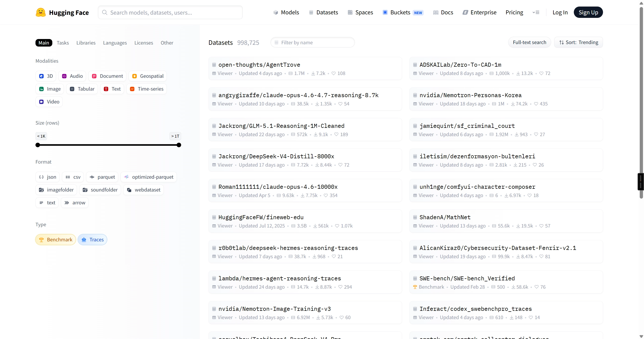Screen dimensions: 644x339
Task: Filter by Text modality
Action: [112, 89]
